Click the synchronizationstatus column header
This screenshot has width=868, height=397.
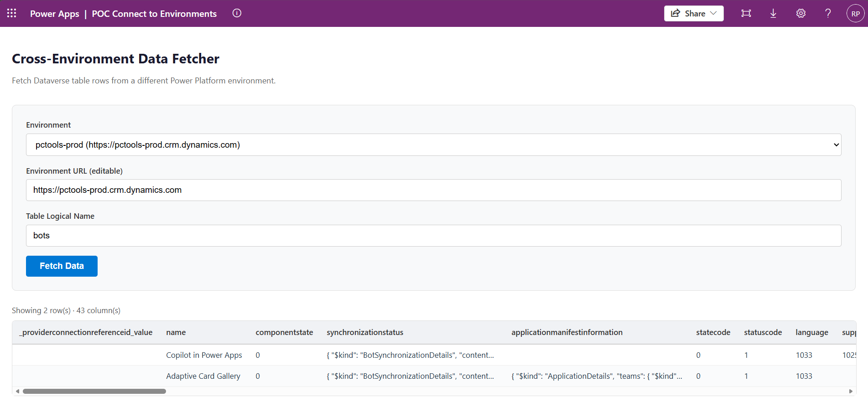364,332
